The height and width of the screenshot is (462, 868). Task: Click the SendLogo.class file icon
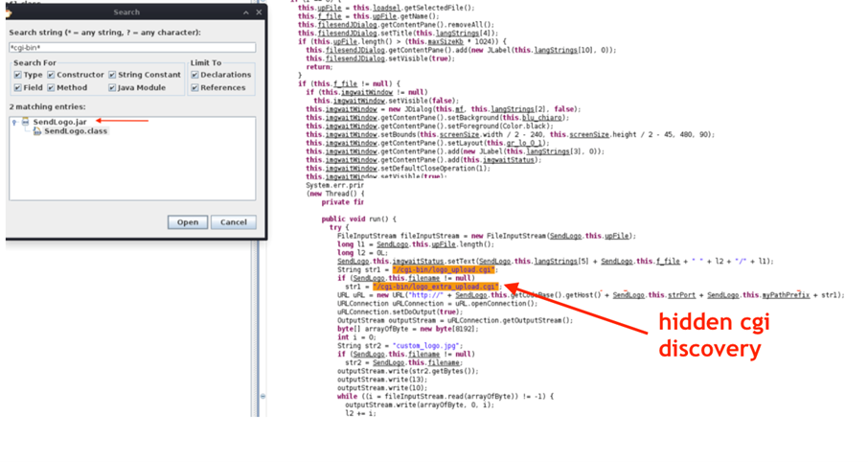point(37,131)
